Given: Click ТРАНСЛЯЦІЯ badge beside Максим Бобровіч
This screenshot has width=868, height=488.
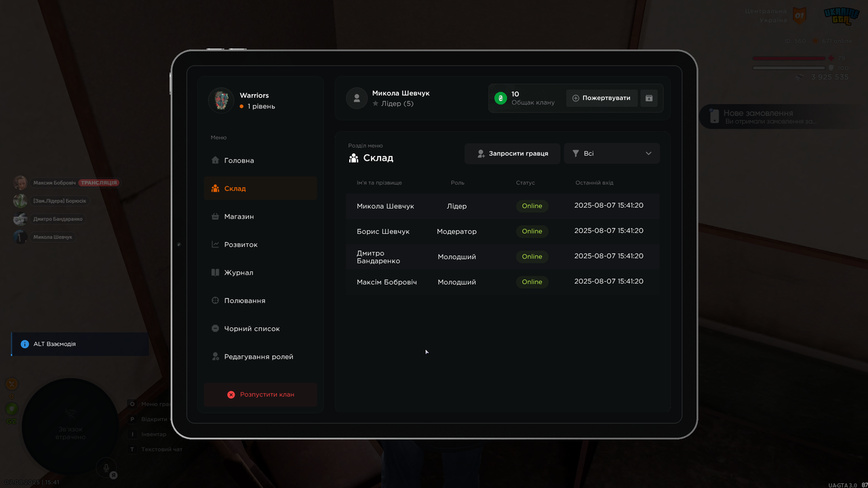Looking at the screenshot, I should point(99,183).
